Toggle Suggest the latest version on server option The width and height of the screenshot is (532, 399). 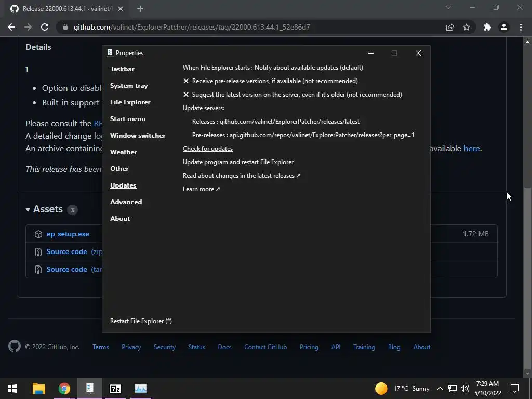point(292,95)
